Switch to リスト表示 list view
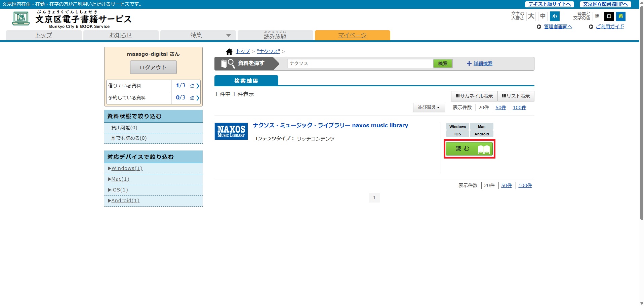644x306 pixels. coord(516,96)
